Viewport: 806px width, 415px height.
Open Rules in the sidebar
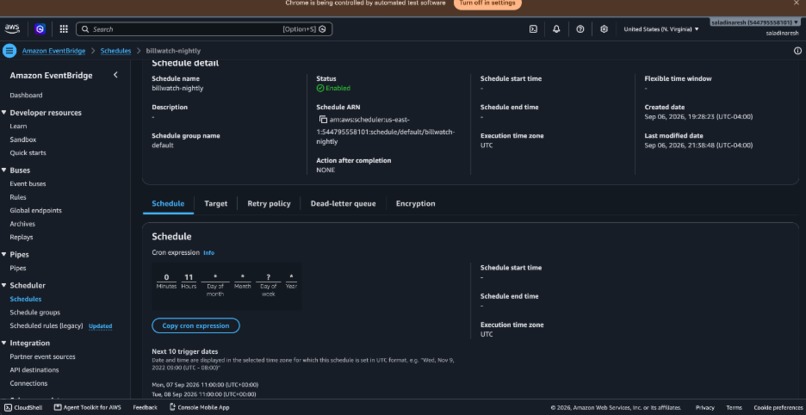pyautogui.click(x=18, y=197)
